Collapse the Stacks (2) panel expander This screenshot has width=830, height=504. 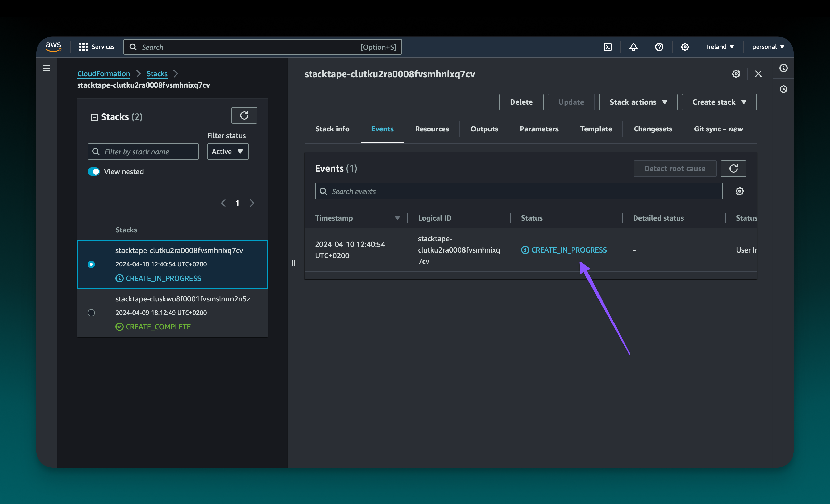coord(94,117)
